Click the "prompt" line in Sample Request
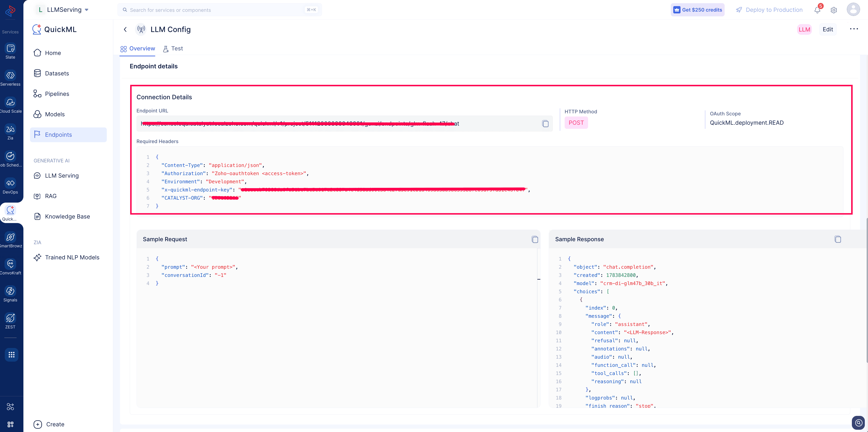This screenshot has height=432, width=868. tap(200, 267)
